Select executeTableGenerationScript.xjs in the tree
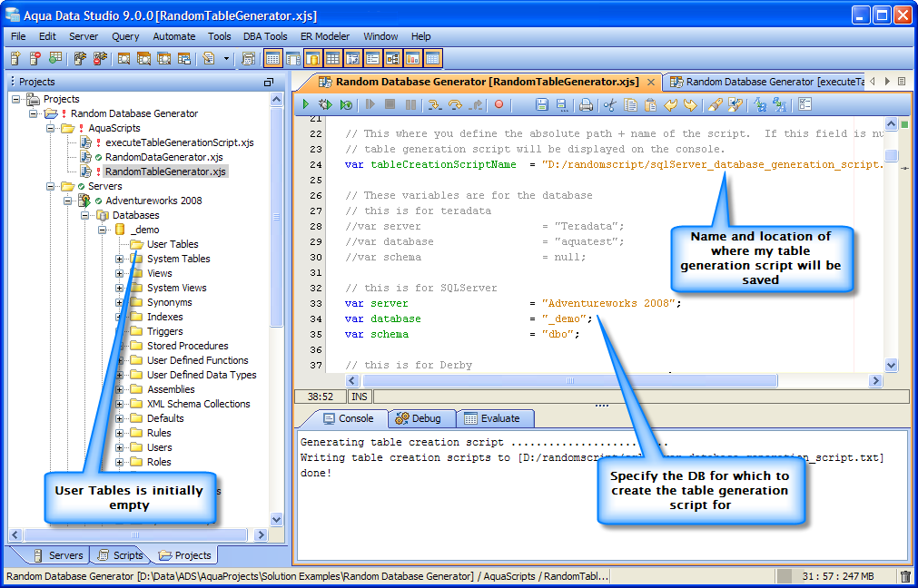918x588 pixels. (179, 142)
